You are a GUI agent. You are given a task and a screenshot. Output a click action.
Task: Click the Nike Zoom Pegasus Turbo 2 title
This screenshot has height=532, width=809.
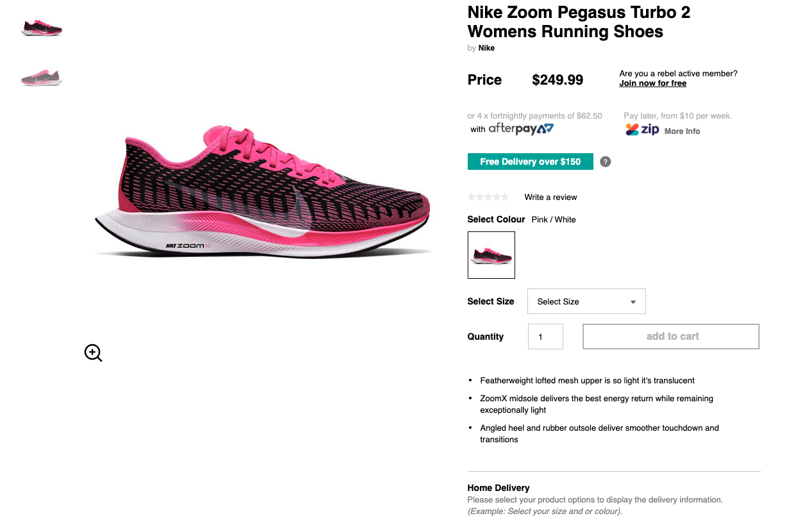click(579, 22)
